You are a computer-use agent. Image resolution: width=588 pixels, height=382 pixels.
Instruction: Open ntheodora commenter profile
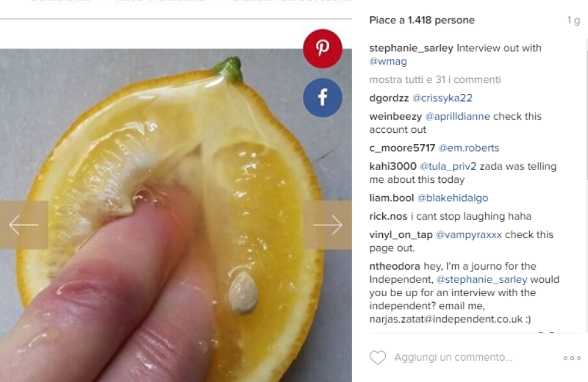pyautogui.click(x=395, y=266)
